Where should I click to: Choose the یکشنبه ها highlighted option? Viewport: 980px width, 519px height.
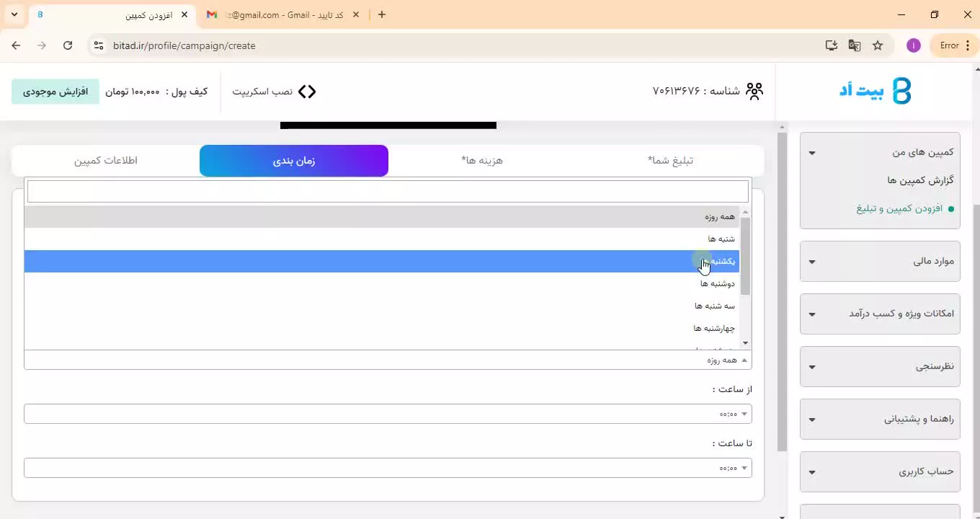[382, 261]
